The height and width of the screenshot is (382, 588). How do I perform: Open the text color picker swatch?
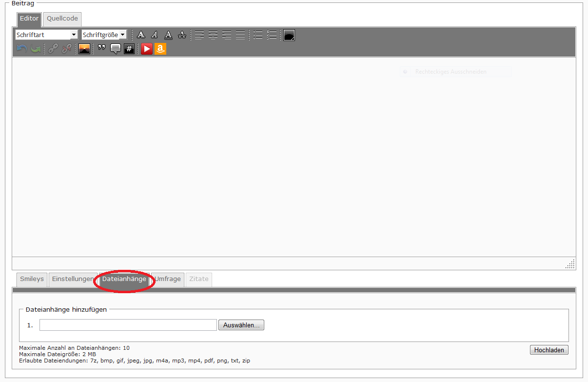pos(289,35)
